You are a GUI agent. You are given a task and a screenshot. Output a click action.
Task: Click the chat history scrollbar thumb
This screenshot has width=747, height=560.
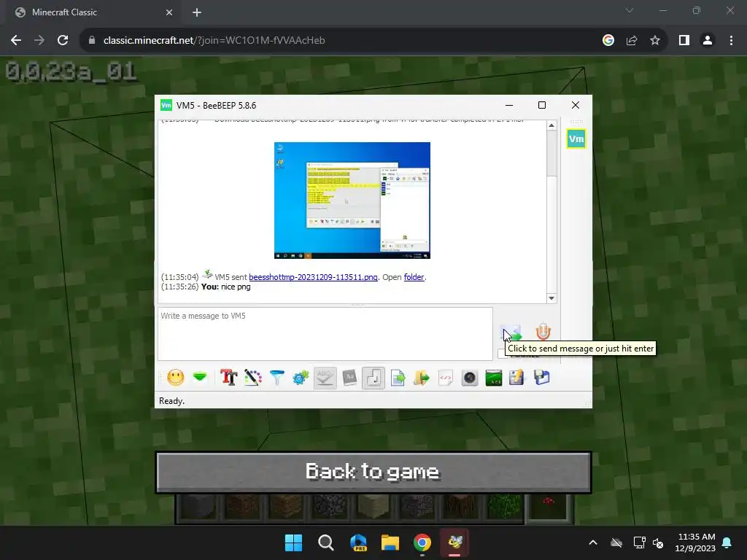[551, 153]
